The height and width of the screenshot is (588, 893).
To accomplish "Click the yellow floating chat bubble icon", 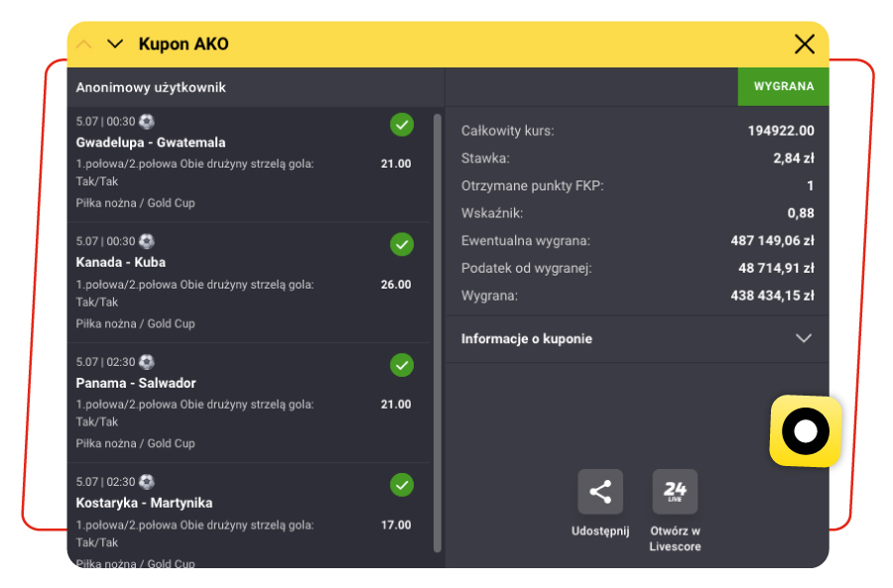I will click(805, 431).
